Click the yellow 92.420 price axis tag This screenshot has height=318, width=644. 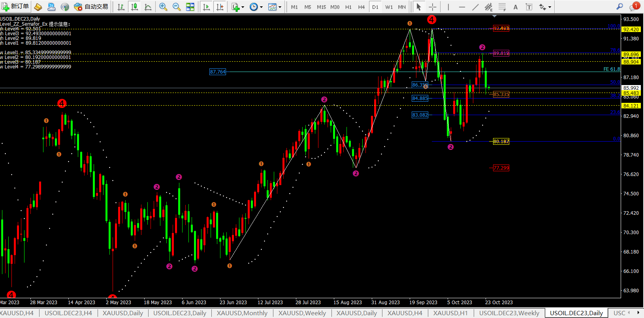coord(631,29)
